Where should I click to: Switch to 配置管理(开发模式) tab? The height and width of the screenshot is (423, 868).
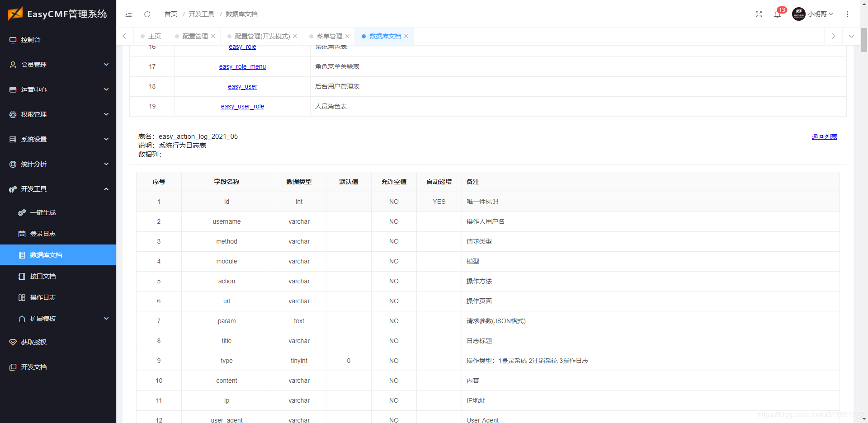(x=262, y=36)
